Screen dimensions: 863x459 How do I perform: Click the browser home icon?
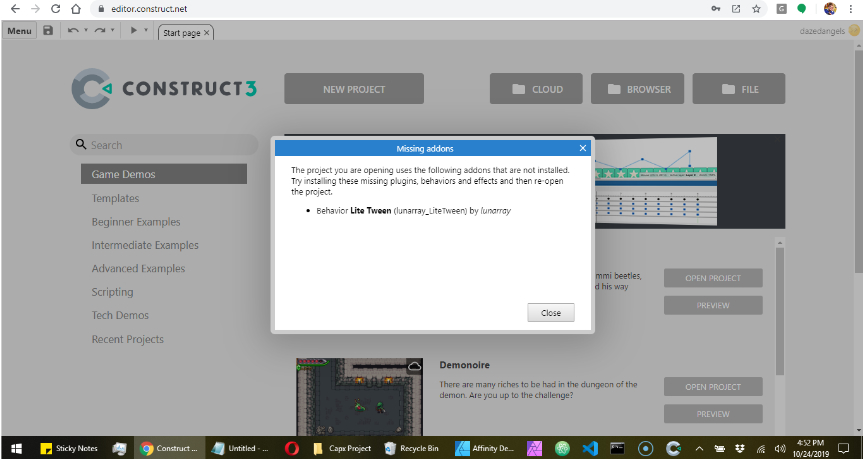(x=75, y=9)
